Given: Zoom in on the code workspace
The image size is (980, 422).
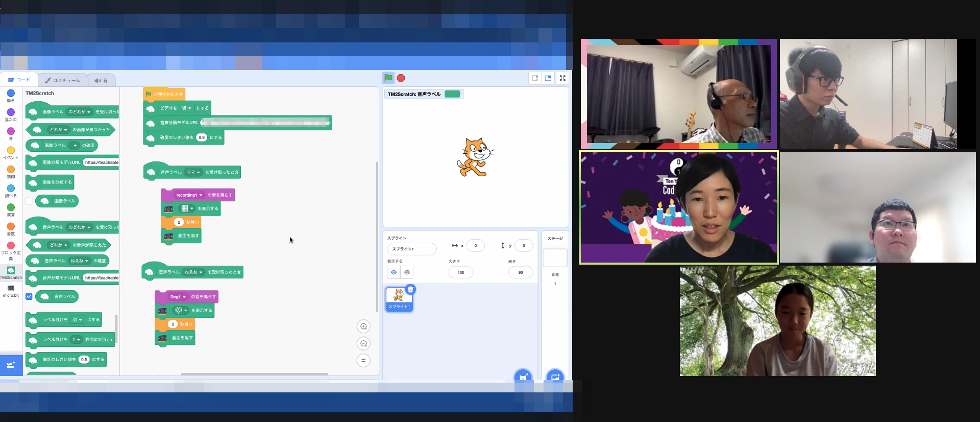Looking at the screenshot, I should 363,326.
